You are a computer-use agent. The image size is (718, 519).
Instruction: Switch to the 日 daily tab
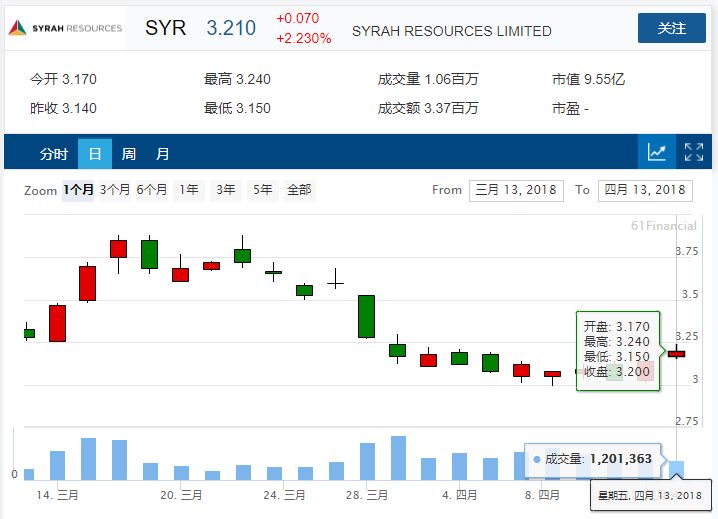click(95, 153)
